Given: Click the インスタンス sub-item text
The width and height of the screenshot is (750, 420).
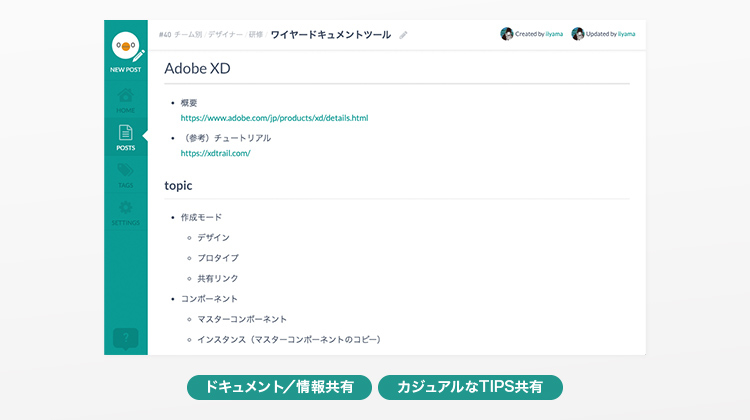Looking at the screenshot, I should pyautogui.click(x=289, y=340).
